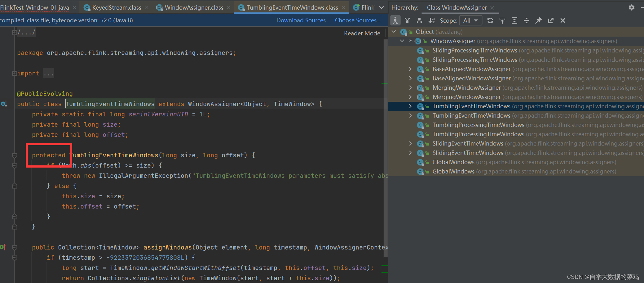
Task: Place cursor on serialVersionUID field
Action: [x=158, y=114]
